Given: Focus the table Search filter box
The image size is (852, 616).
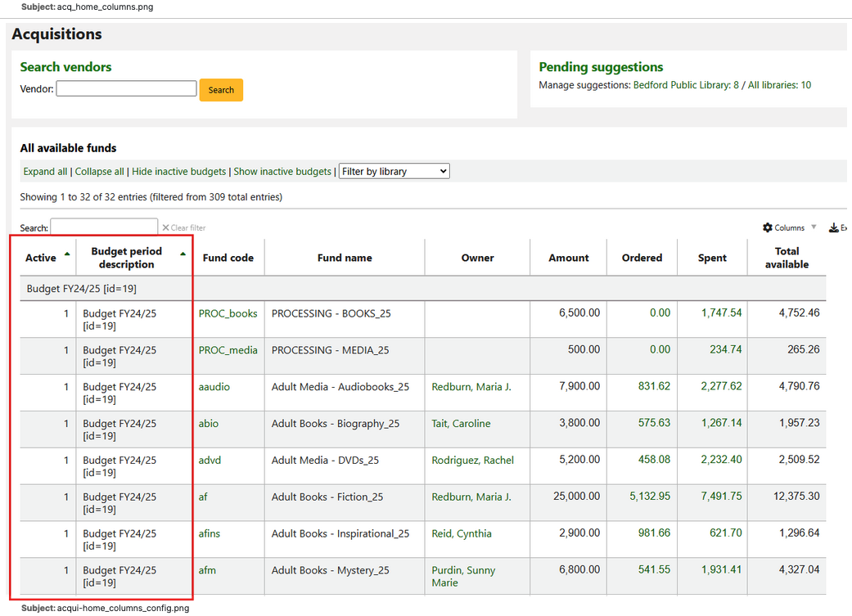Looking at the screenshot, I should 104,227.
